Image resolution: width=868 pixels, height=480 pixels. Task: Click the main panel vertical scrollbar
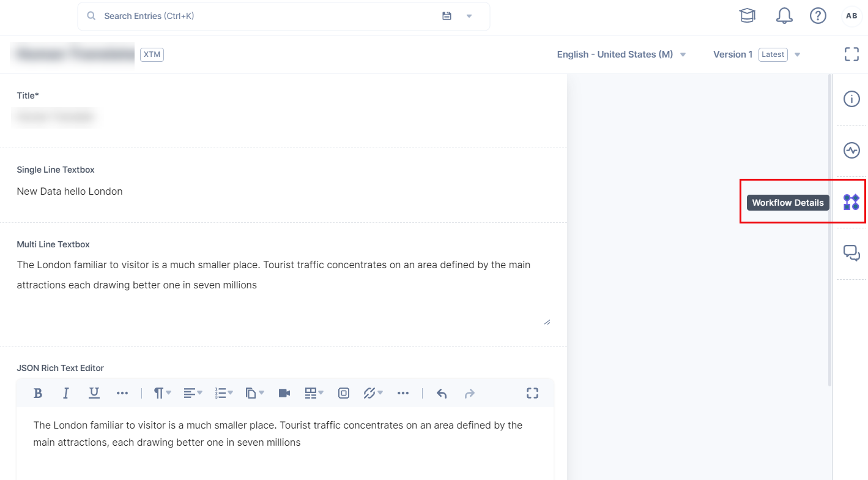click(x=829, y=230)
